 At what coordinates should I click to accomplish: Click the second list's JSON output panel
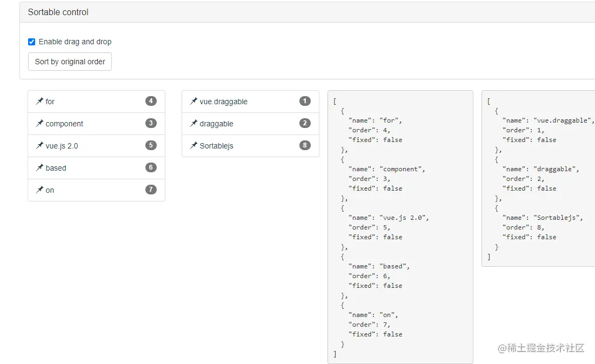point(538,178)
